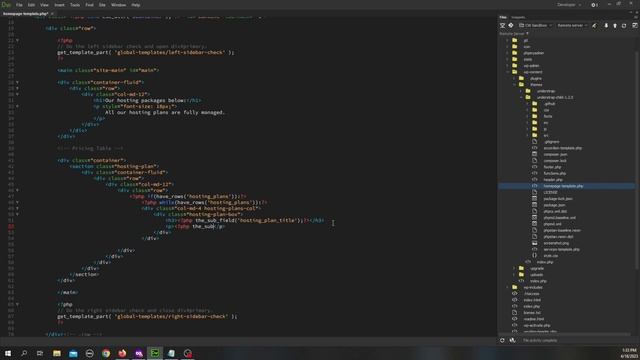The image size is (640, 360).
Task: Select accordion-template.php in file tree
Action: 562,148
